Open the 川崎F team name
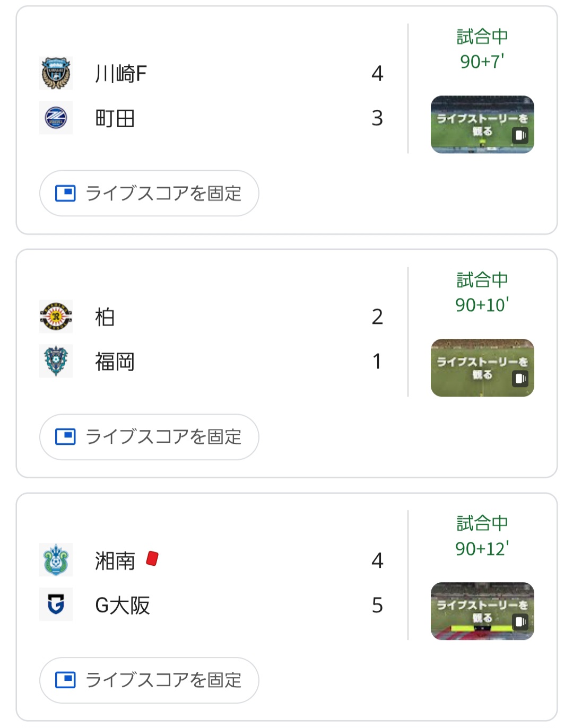573x728 pixels. pos(120,74)
